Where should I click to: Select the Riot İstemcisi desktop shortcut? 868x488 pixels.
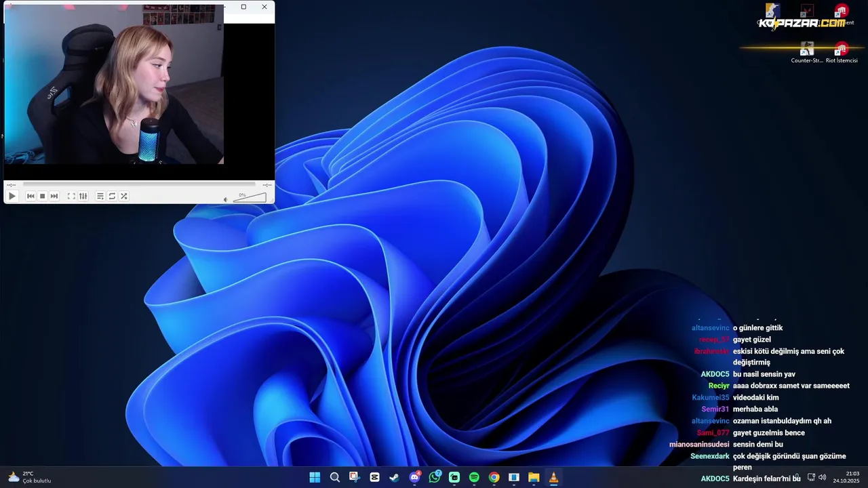pos(842,53)
